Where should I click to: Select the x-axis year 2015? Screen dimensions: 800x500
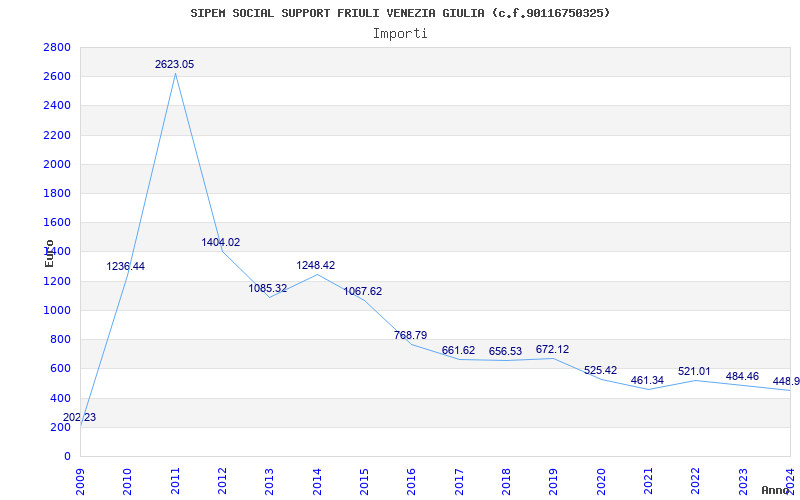coord(364,482)
